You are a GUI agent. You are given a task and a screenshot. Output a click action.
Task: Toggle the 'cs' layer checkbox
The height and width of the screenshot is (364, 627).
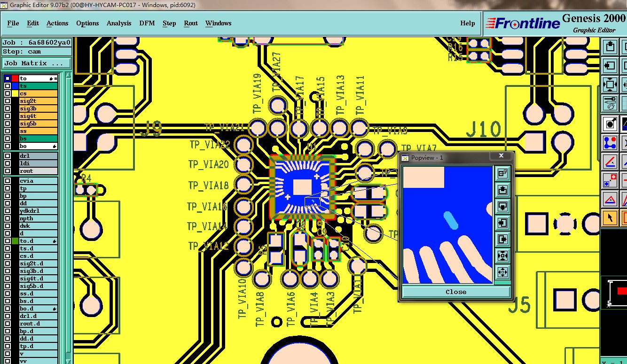coord(8,93)
